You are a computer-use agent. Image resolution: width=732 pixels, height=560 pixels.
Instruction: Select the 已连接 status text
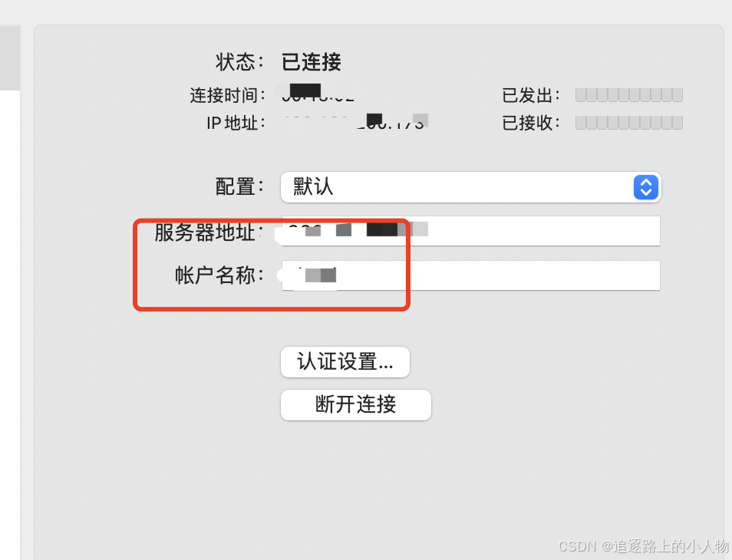point(312,62)
